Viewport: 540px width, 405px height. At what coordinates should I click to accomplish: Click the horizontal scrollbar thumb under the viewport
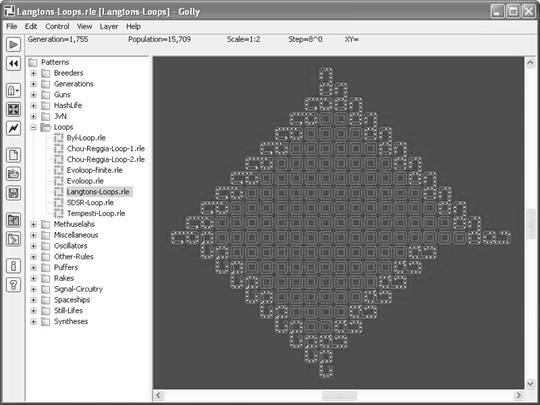pos(339,395)
